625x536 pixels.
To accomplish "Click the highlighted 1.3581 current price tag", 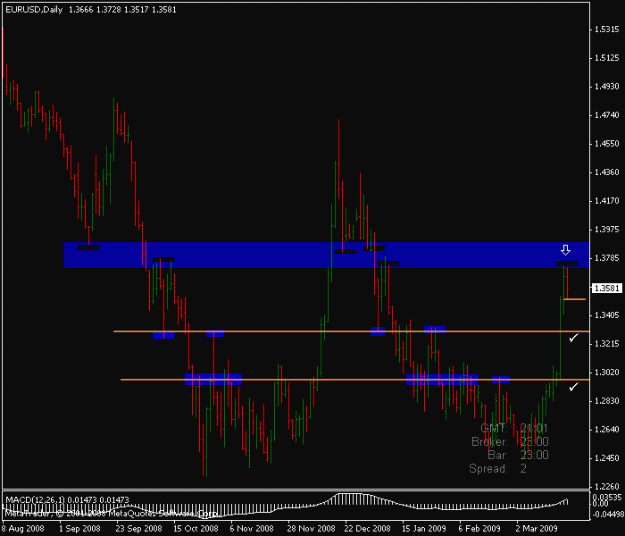I will tap(607, 288).
